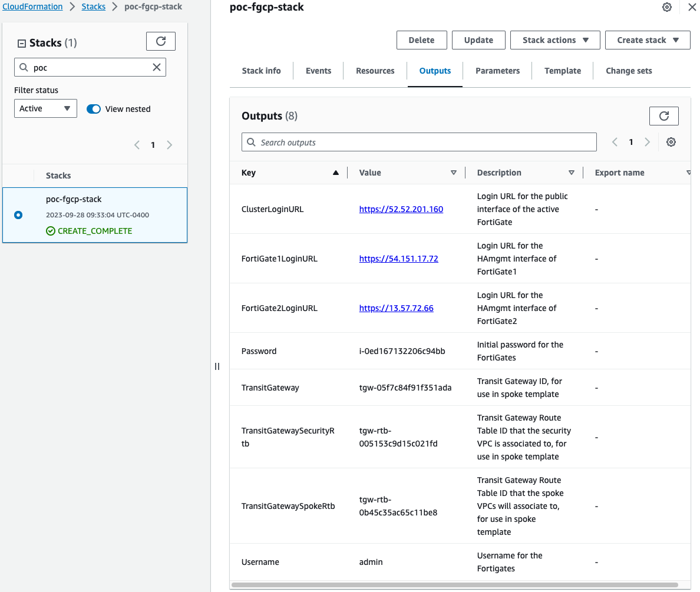700x592 pixels.
Task: Switch to the Resources tab
Action: (375, 71)
